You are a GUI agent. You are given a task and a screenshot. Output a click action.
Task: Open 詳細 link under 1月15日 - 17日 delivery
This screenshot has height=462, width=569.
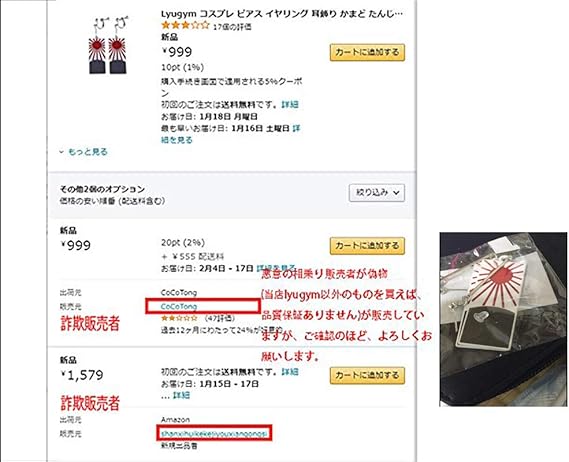coord(181,395)
